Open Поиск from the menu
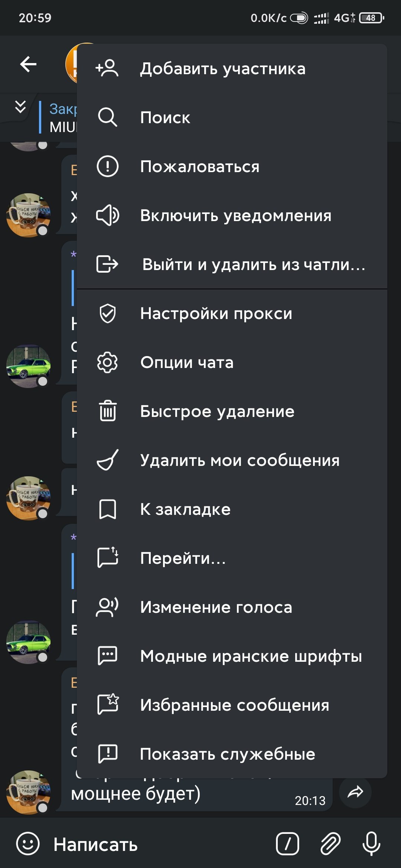 pos(232,118)
